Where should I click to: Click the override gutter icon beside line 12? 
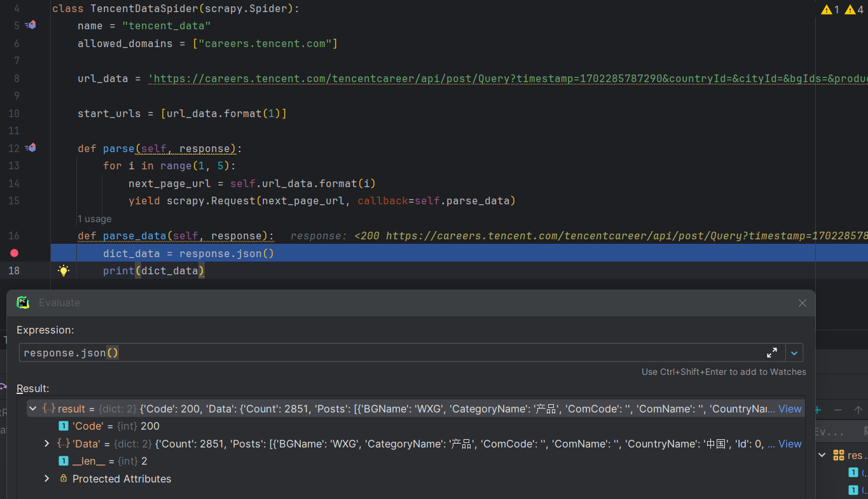(x=31, y=148)
